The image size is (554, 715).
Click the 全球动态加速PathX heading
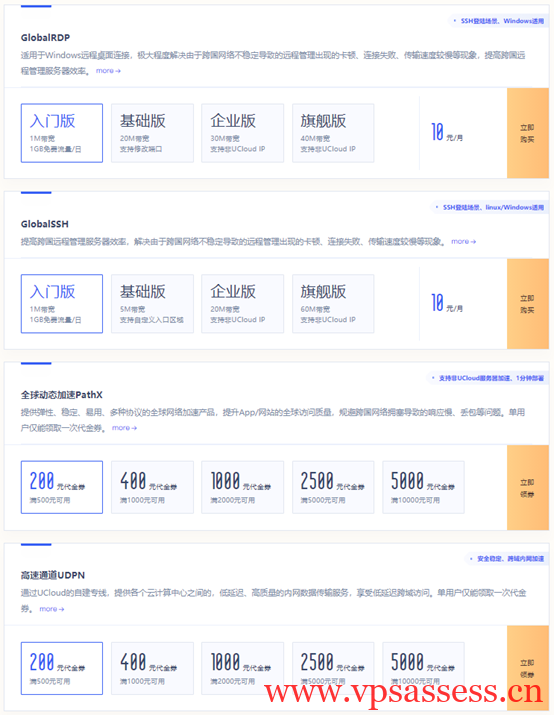(x=62, y=395)
